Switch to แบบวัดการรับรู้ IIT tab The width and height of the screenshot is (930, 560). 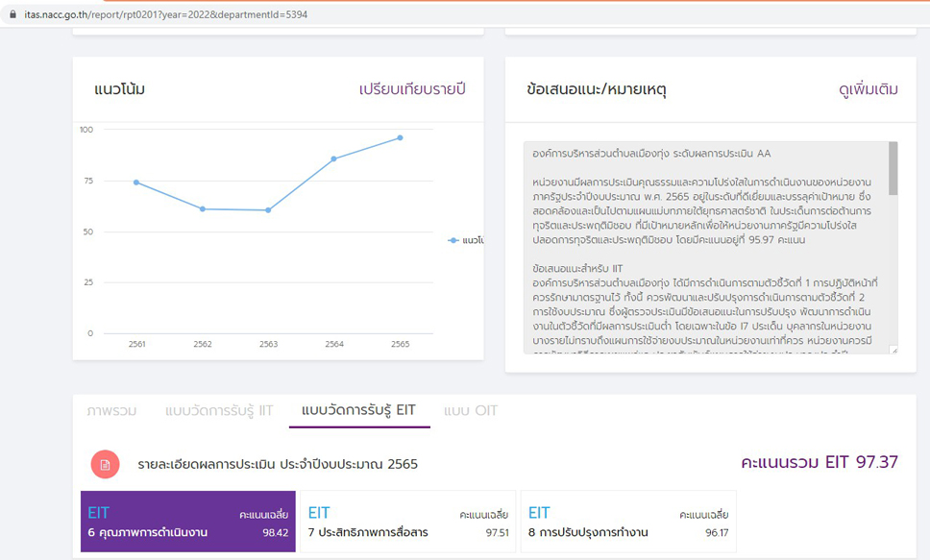point(218,410)
